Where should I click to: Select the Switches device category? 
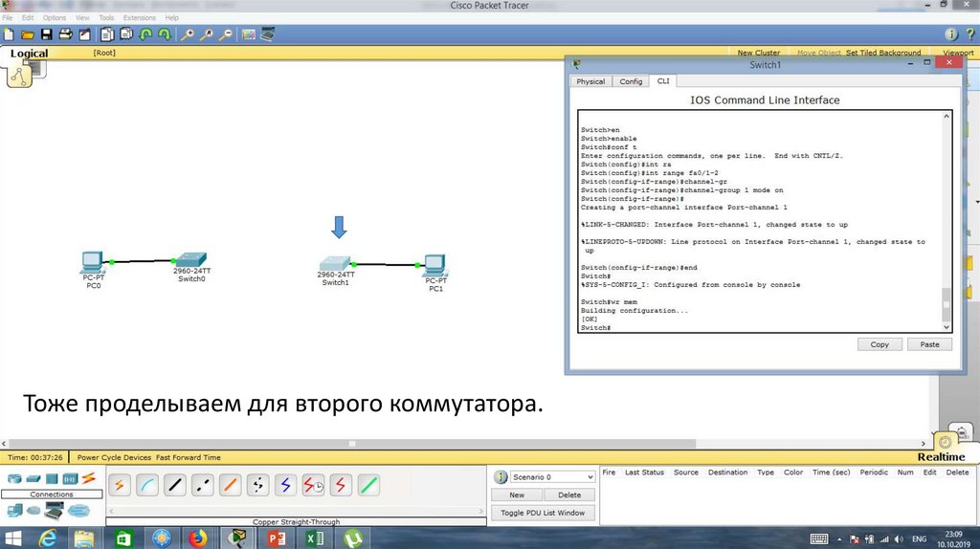[x=33, y=479]
